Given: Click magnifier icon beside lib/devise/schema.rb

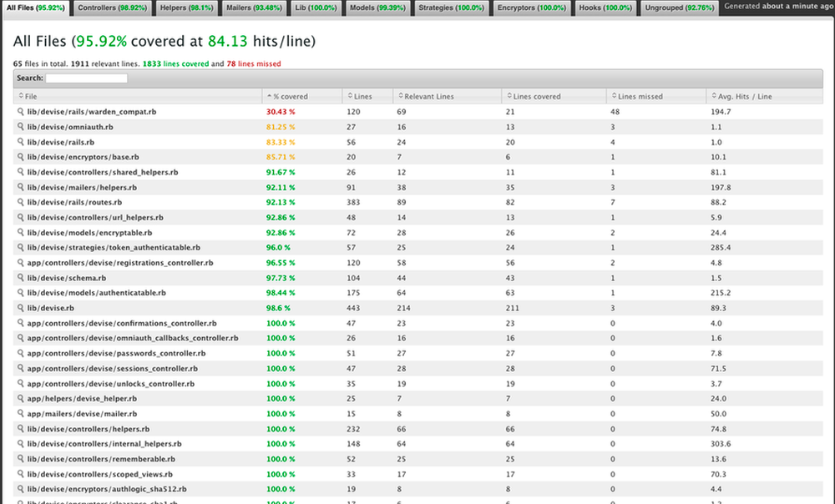Looking at the screenshot, I should 21,278.
